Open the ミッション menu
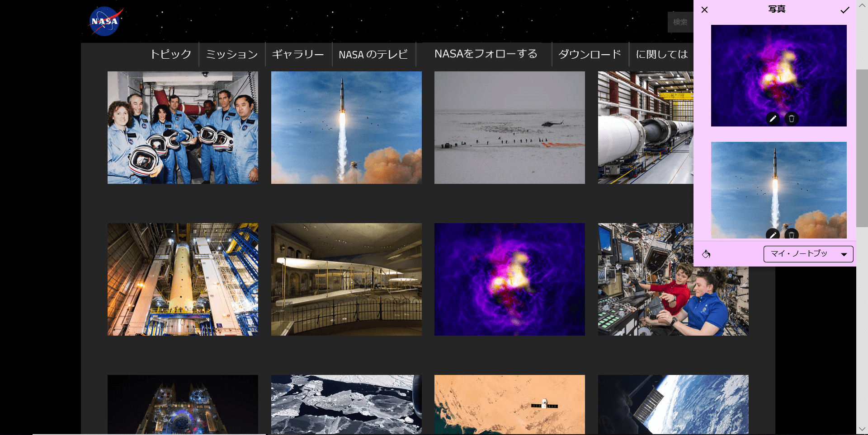868x435 pixels. click(x=231, y=54)
